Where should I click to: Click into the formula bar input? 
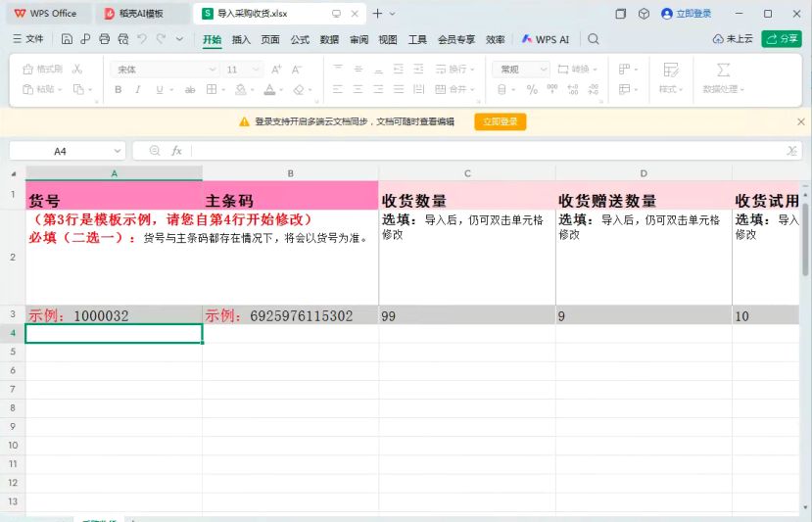click(x=487, y=151)
